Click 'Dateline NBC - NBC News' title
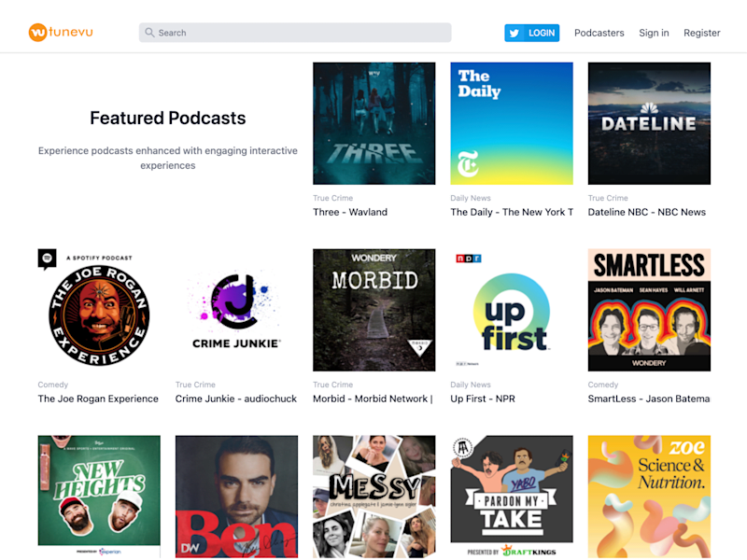747x560 pixels. click(646, 212)
